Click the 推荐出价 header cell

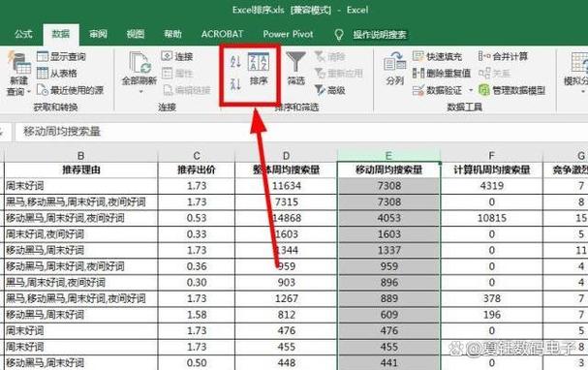click(197, 170)
